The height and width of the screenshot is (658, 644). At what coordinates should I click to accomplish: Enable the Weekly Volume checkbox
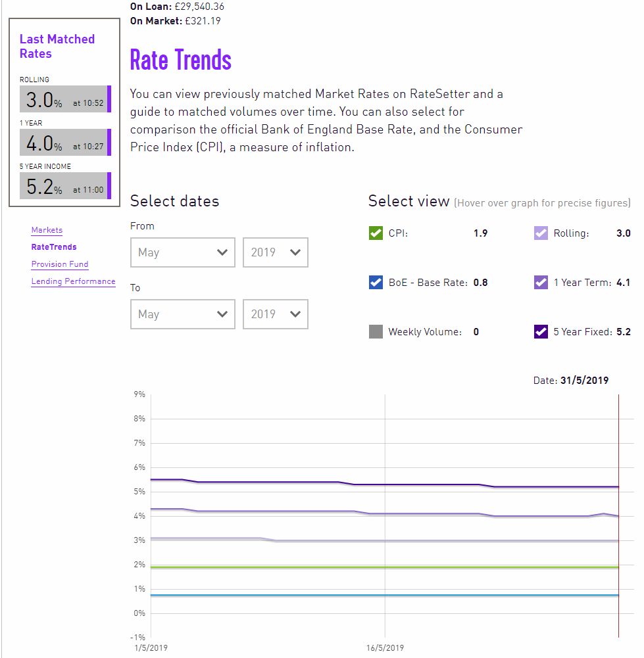tap(376, 331)
